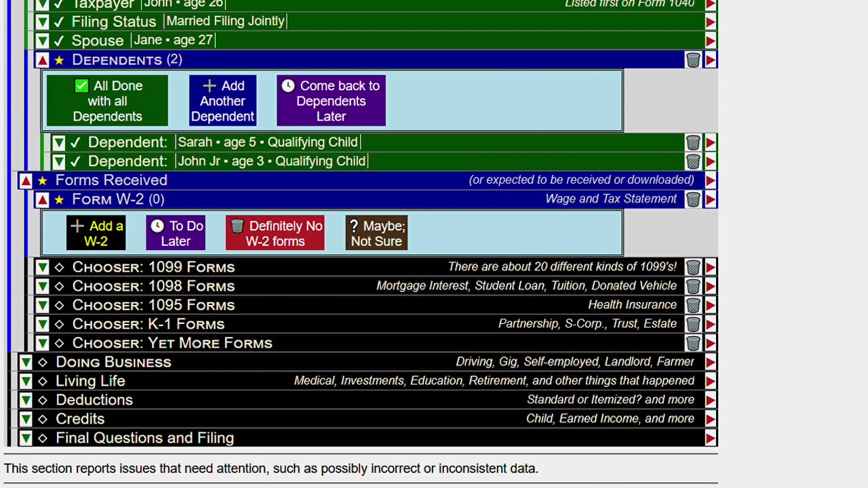The image size is (868, 488).
Task: Click trash icon on Form W-2 row
Action: click(x=692, y=199)
